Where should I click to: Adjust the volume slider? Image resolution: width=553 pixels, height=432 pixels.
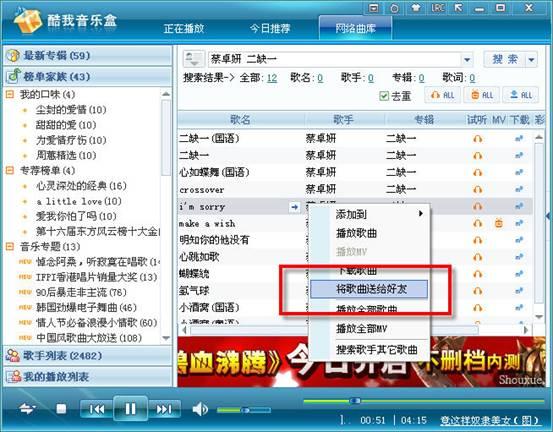[x=244, y=410]
